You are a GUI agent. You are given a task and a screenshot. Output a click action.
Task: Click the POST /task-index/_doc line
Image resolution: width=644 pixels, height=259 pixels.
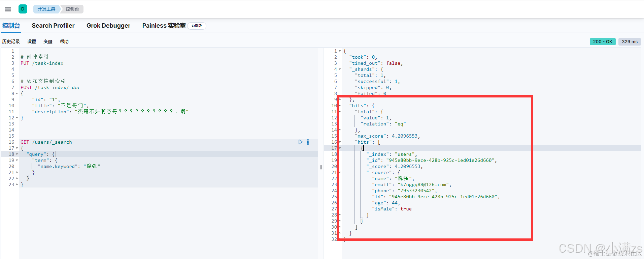coord(50,87)
